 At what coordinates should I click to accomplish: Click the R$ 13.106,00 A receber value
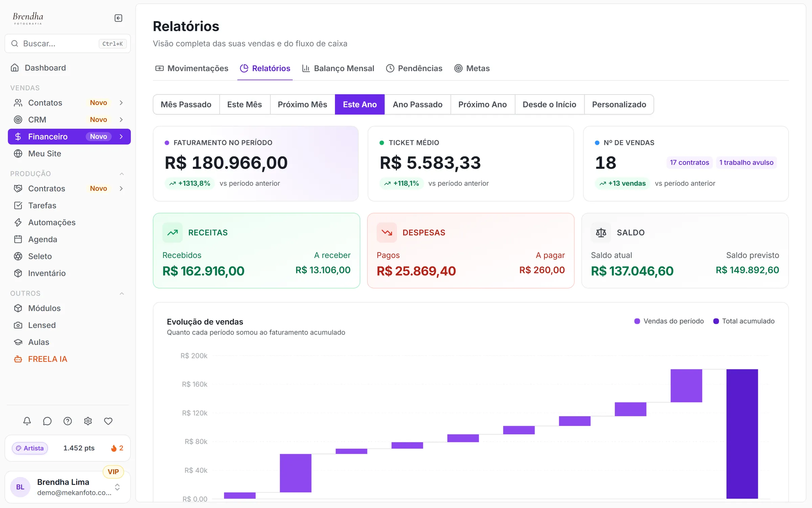pos(323,270)
